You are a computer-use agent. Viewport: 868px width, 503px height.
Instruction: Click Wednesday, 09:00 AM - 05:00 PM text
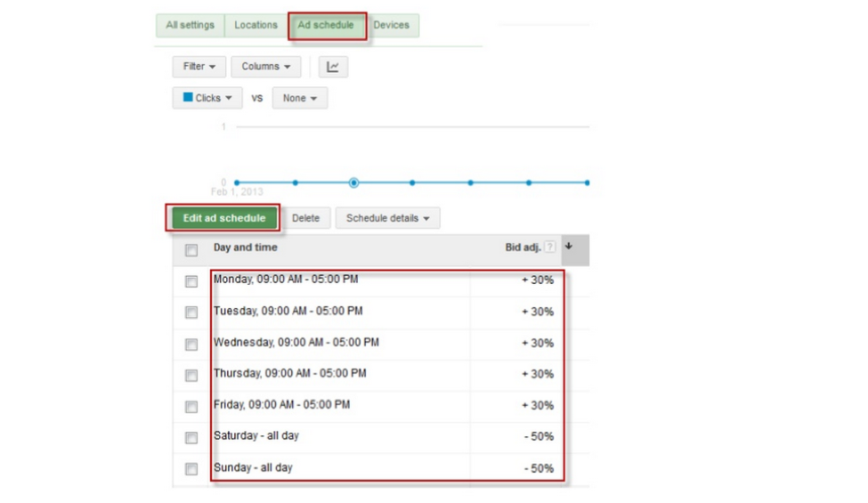click(x=296, y=343)
